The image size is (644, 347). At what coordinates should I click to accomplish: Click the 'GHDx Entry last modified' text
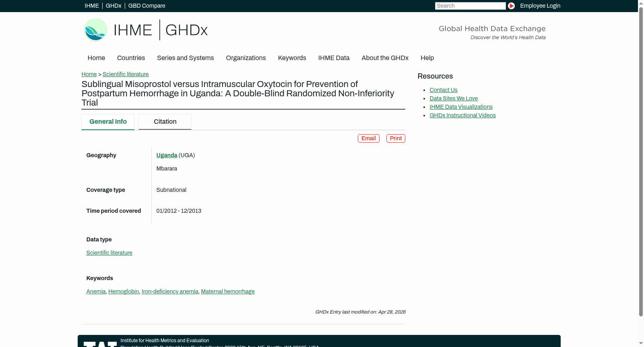[360, 312]
